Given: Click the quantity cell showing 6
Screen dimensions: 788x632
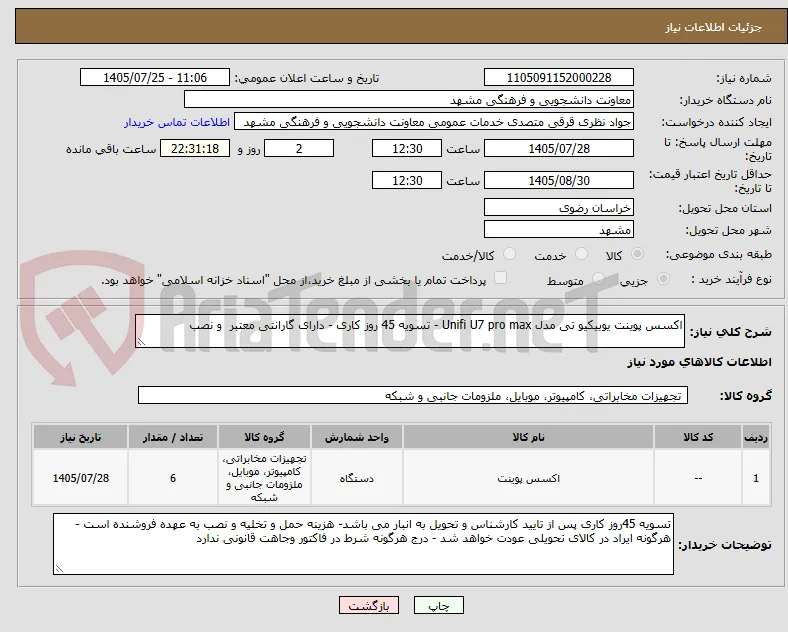Looking at the screenshot, I should coord(173,478).
